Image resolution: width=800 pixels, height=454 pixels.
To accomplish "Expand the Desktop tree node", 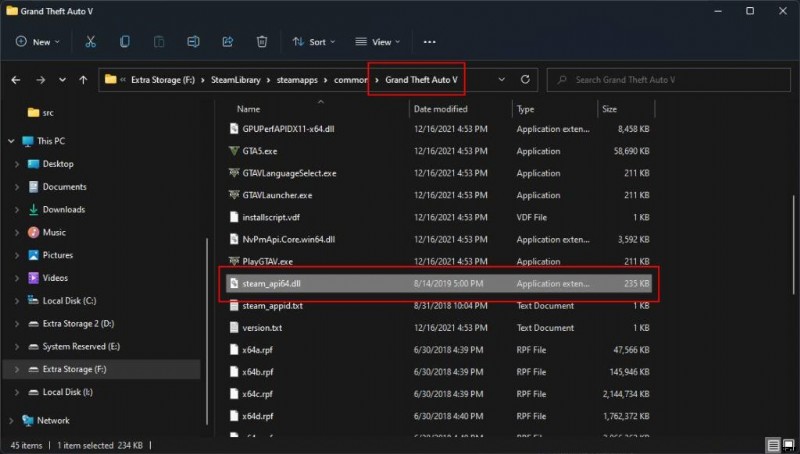I will pos(17,164).
